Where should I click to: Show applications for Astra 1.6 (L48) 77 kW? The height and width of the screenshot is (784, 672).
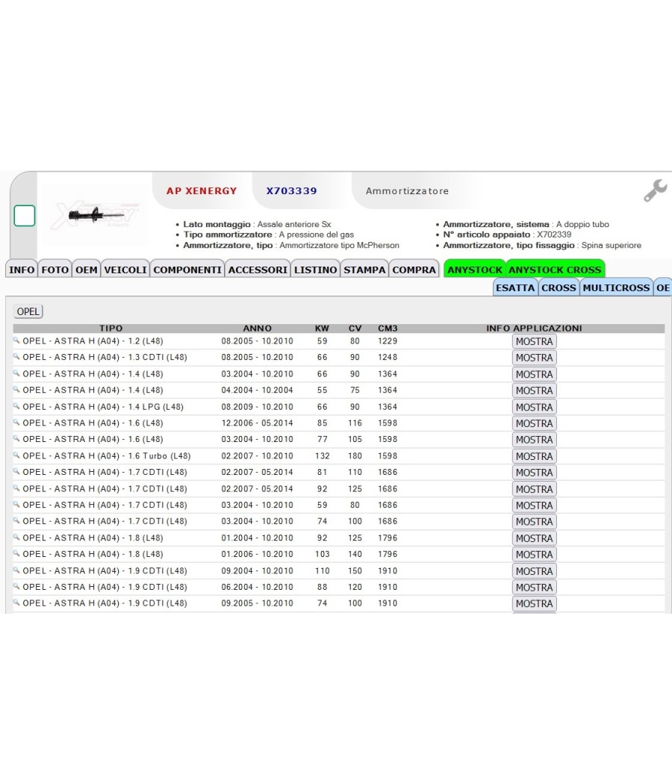(x=535, y=440)
